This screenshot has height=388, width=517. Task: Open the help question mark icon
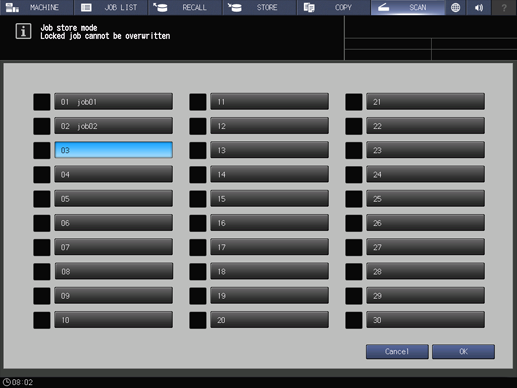coord(504,7)
